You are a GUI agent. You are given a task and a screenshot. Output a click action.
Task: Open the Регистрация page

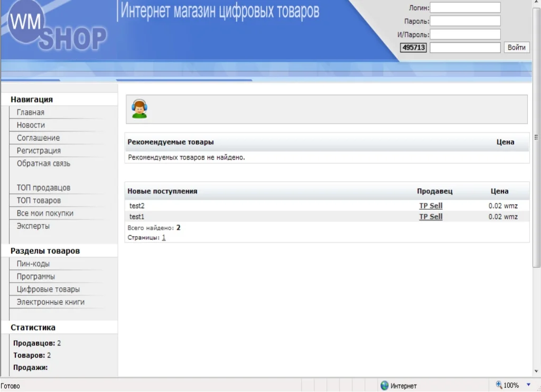pos(39,151)
